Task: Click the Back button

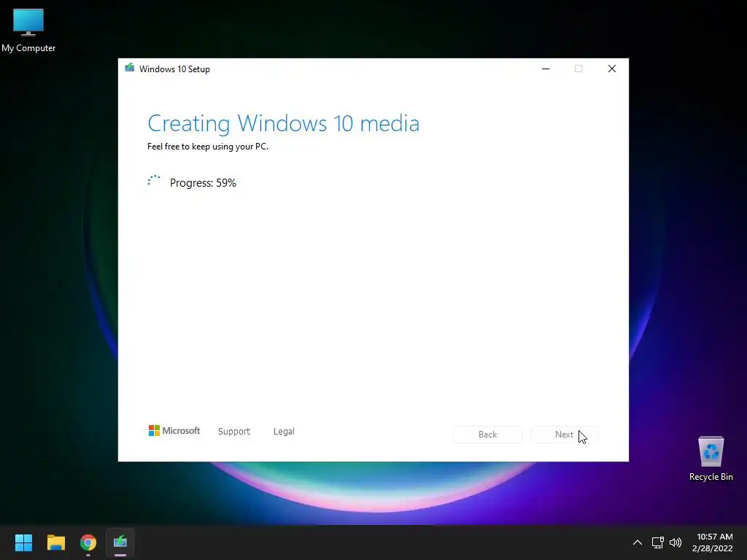Action: tap(487, 435)
